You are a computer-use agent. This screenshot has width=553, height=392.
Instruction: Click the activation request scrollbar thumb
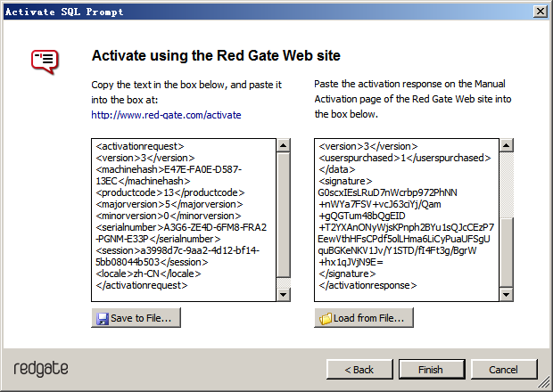click(x=284, y=215)
